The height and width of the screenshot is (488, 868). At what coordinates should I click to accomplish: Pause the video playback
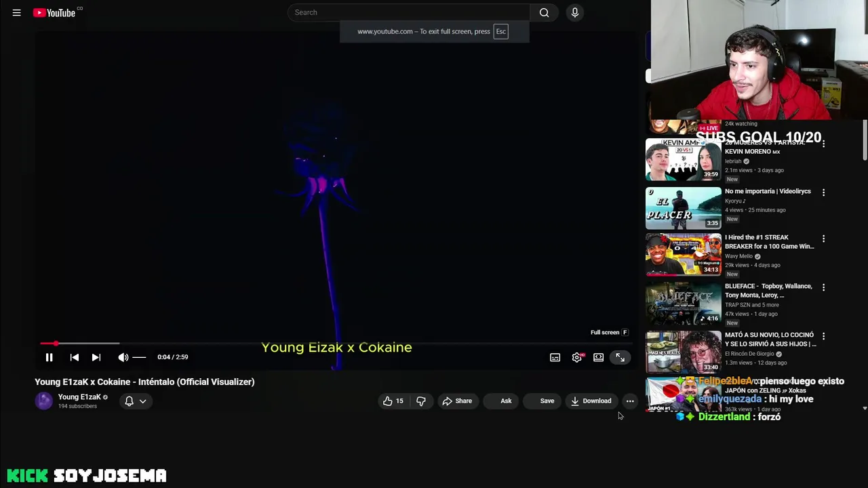[49, 357]
